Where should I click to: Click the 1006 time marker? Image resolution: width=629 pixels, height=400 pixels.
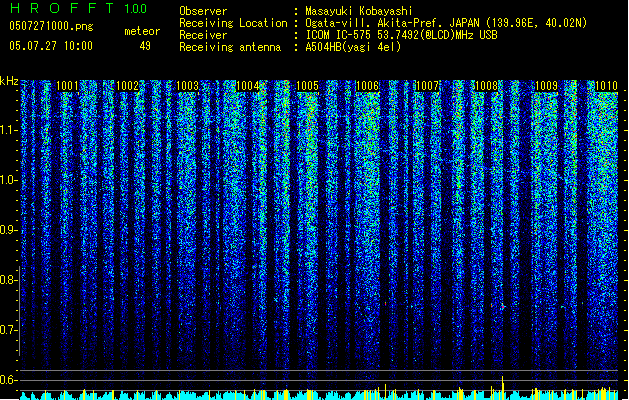[367, 86]
